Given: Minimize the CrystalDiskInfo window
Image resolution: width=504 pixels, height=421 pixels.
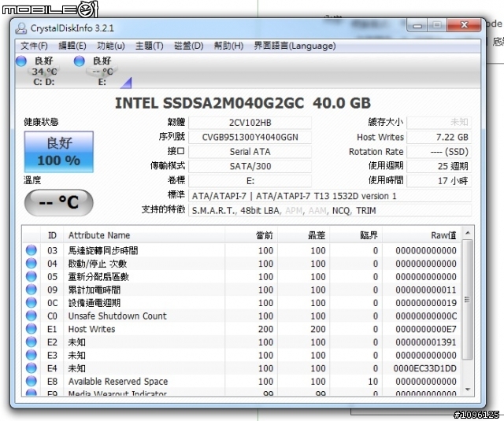Looking at the screenshot, I should 417,25.
